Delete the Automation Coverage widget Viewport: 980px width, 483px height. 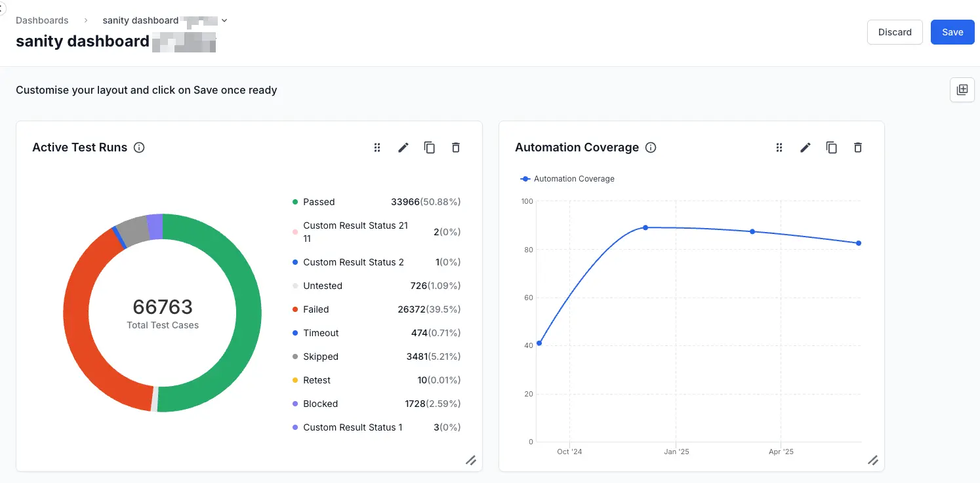[858, 147]
